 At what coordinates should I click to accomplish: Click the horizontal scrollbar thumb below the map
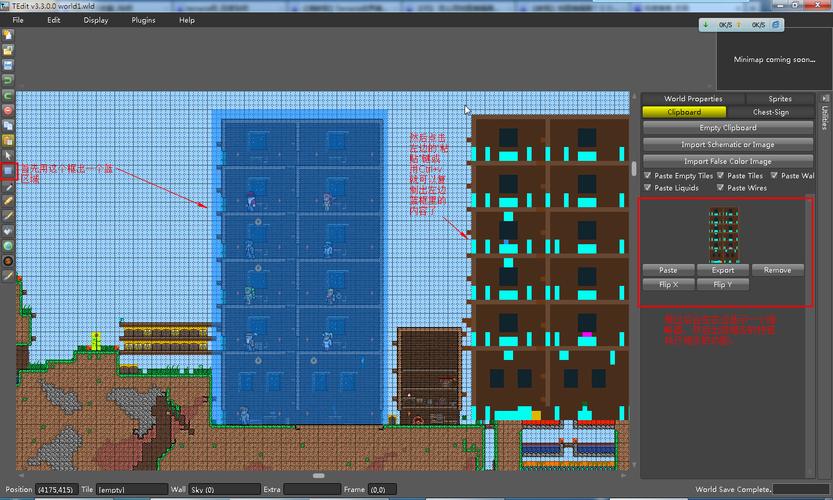click(319, 476)
